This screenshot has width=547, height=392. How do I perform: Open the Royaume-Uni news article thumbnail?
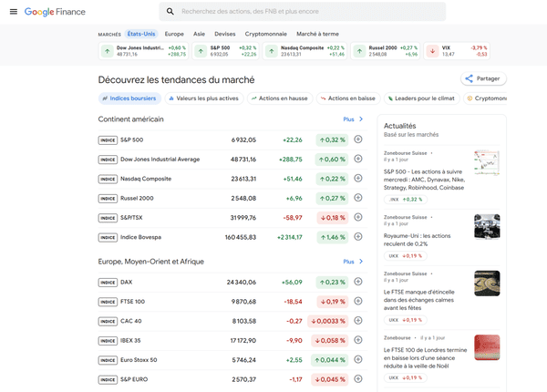[x=486, y=225]
